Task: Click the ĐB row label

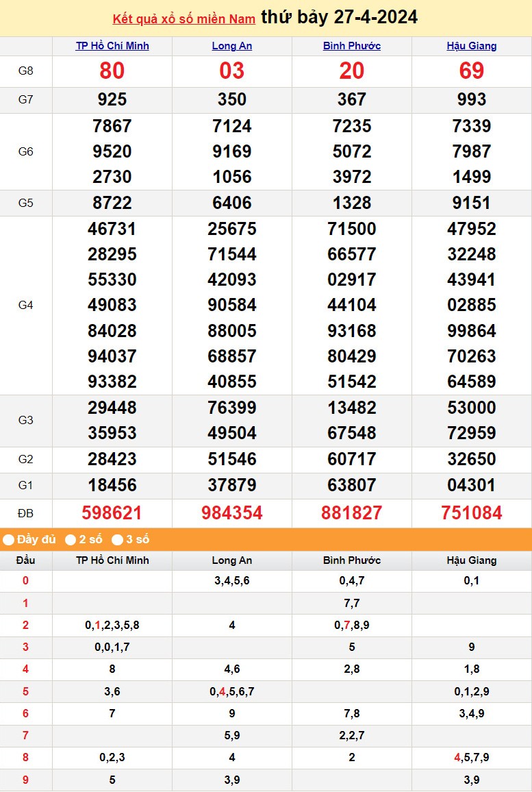Action: pyautogui.click(x=25, y=513)
